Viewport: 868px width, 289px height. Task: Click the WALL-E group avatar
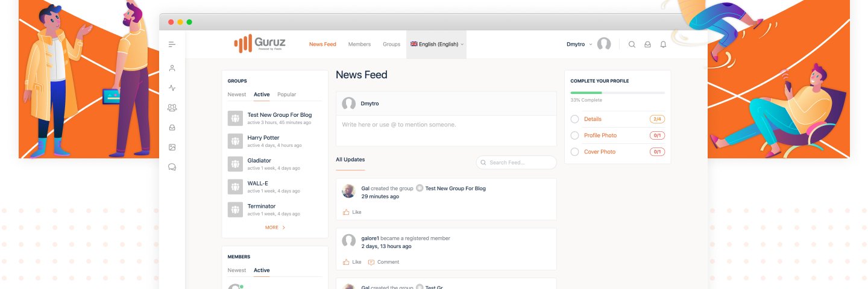click(x=235, y=187)
